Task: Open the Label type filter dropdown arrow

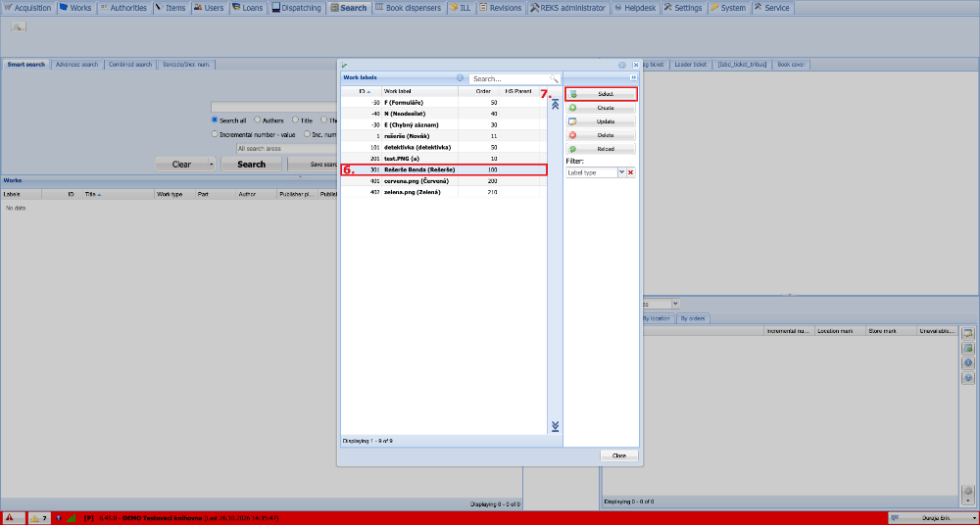Action: (622, 172)
